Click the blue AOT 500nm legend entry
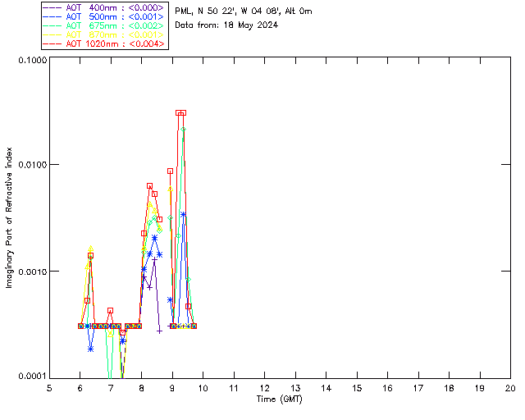This screenshot has height=420, width=525. [x=104, y=16]
